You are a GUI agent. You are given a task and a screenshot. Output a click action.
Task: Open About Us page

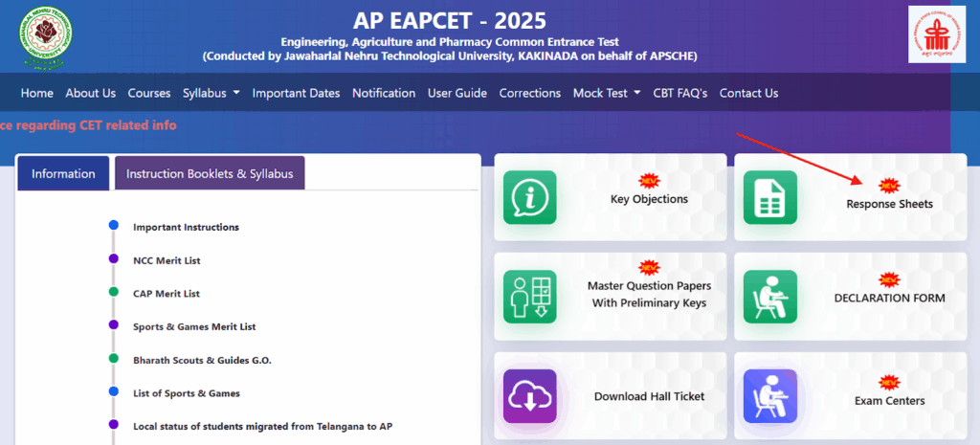point(91,93)
